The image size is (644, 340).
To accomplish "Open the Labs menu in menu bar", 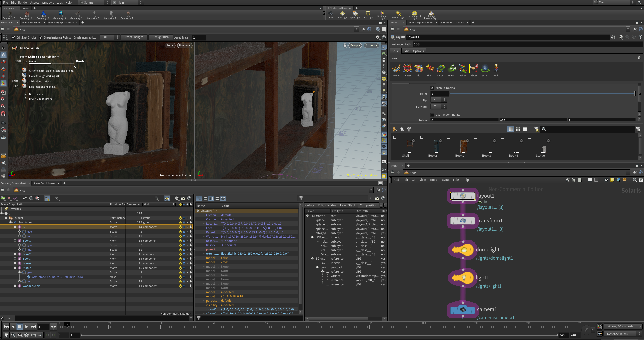I will (59, 2).
